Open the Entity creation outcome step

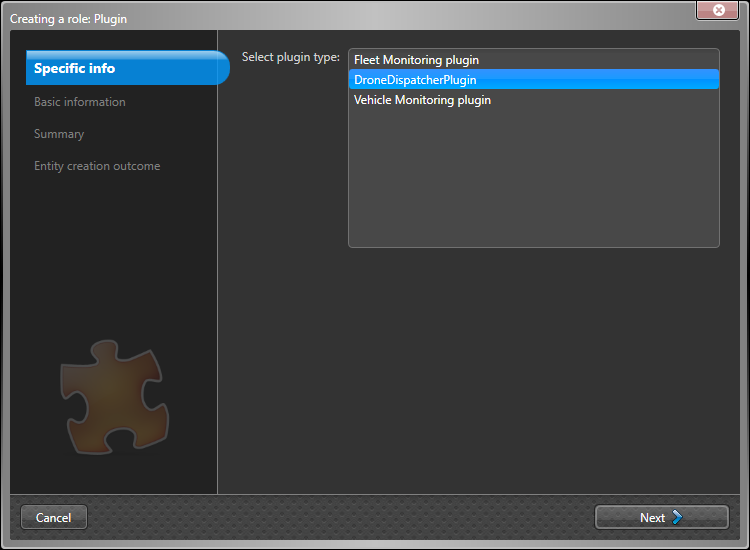pyautogui.click(x=97, y=166)
